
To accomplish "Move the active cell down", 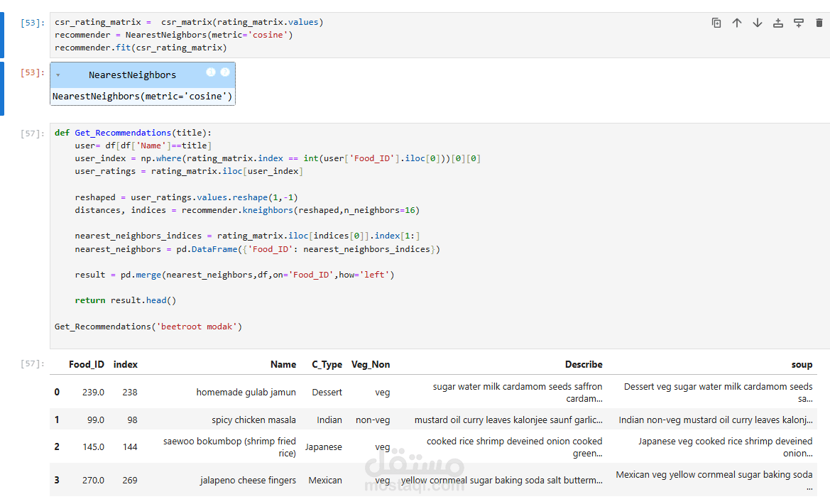I will click(758, 23).
